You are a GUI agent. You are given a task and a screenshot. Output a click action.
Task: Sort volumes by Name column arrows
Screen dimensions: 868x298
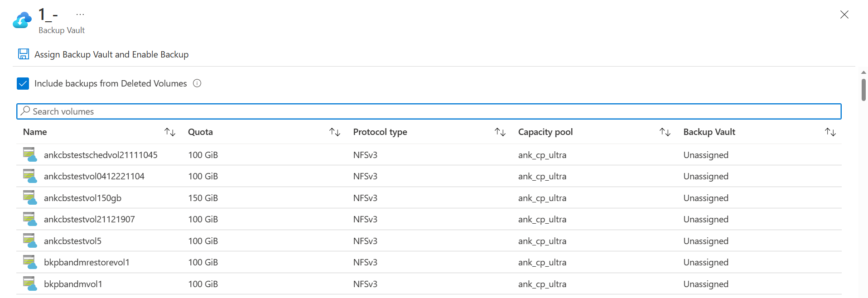coord(170,132)
